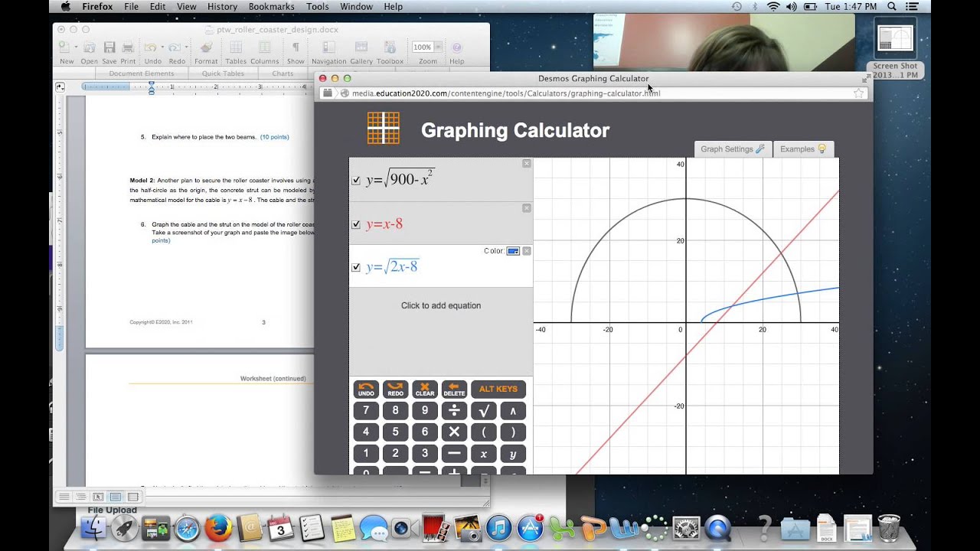The width and height of the screenshot is (980, 551).
Task: Open iTunes from the Dock
Action: pyautogui.click(x=498, y=527)
